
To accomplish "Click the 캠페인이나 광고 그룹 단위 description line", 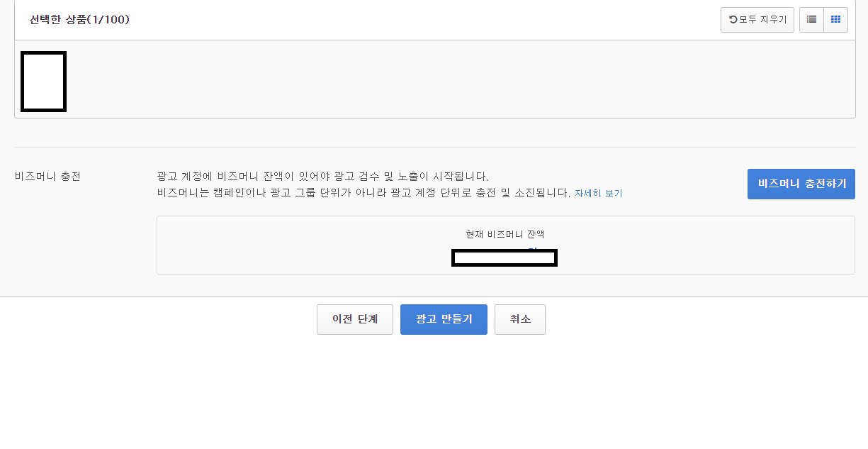I will 363,193.
